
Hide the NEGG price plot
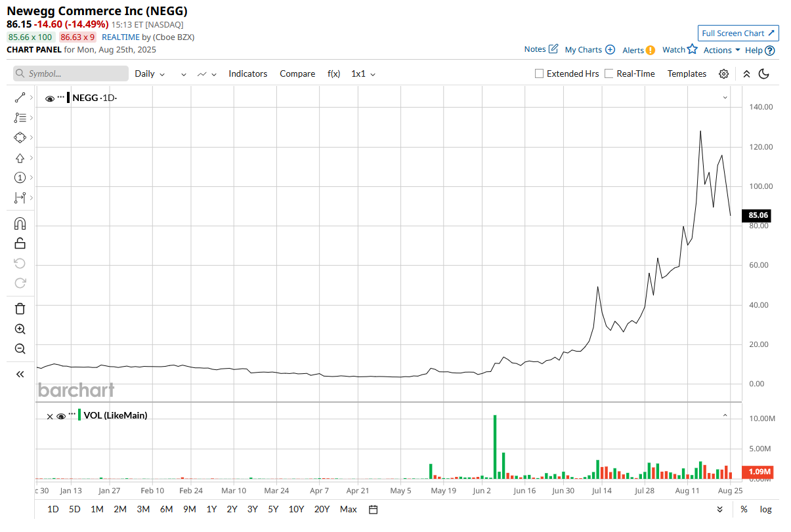50,98
